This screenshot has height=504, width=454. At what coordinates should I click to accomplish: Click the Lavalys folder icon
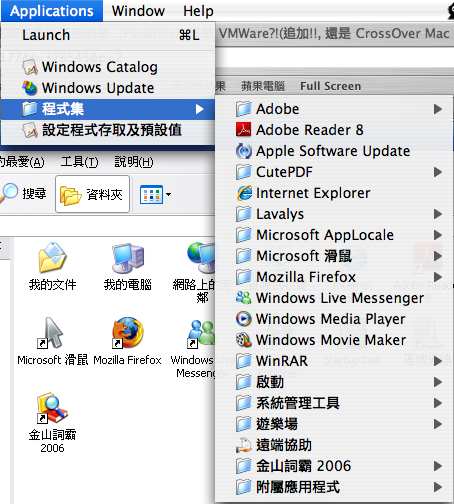[243, 214]
